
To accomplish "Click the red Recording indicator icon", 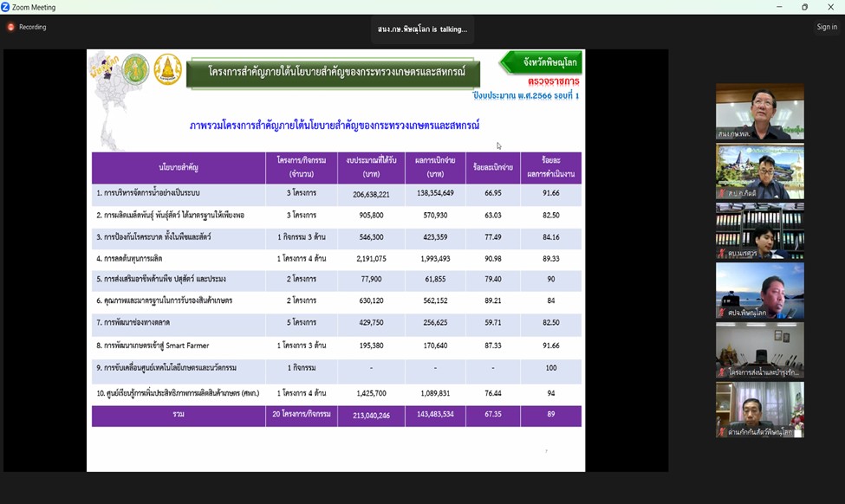I will (10, 27).
